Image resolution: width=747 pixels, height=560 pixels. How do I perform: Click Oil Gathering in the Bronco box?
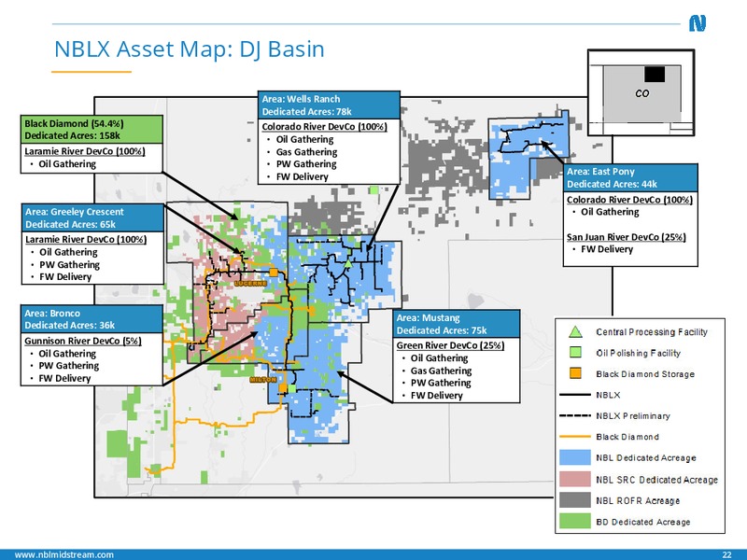pyautogui.click(x=67, y=354)
